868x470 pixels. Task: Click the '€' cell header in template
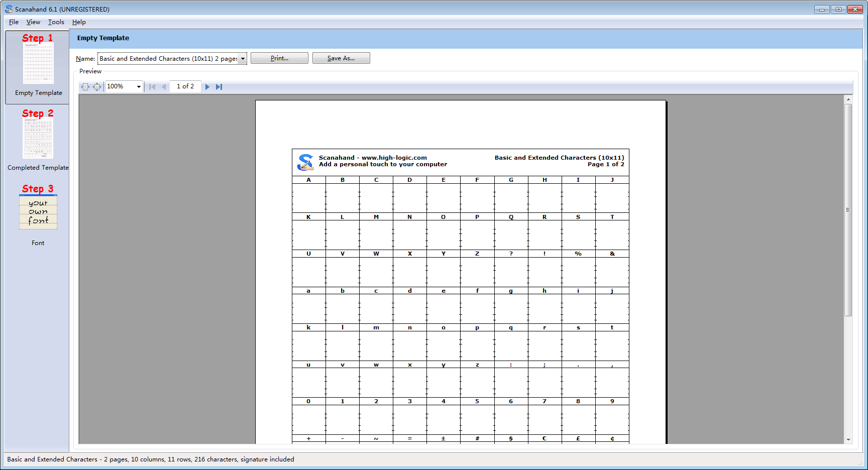pos(545,438)
